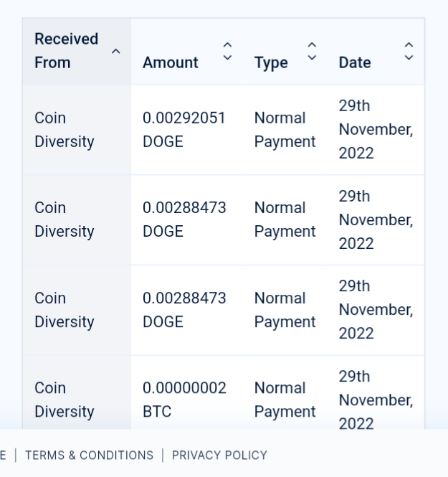Click the Received From sort arrow icon

click(x=116, y=51)
